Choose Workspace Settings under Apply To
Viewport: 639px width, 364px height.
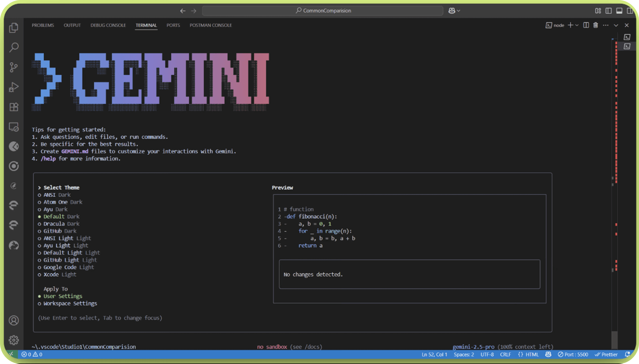tap(70, 304)
